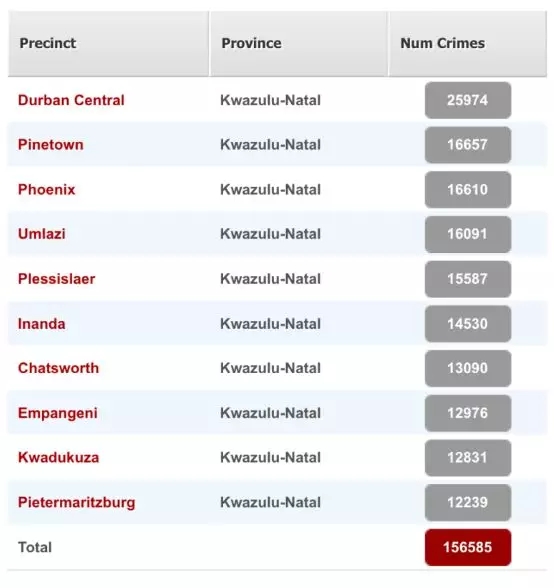Click the 25974 crime count badge
This screenshot has width=554, height=588.
(468, 100)
